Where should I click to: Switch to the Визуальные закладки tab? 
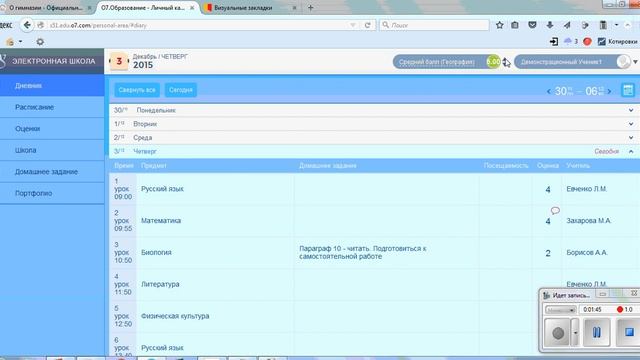[x=250, y=8]
